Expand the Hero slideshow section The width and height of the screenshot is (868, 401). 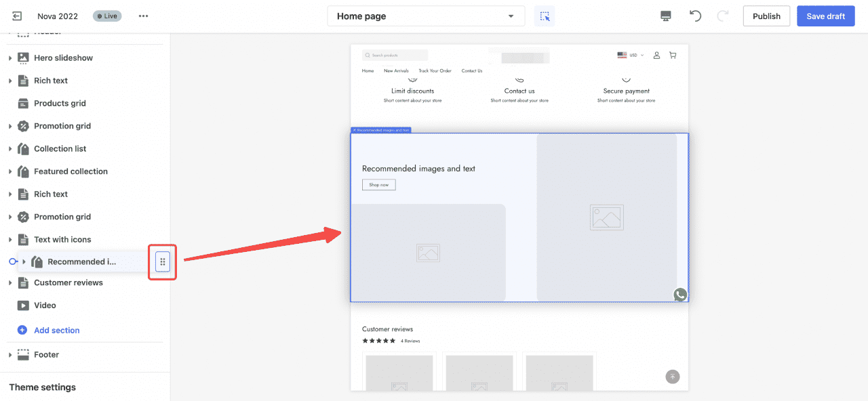(x=10, y=58)
